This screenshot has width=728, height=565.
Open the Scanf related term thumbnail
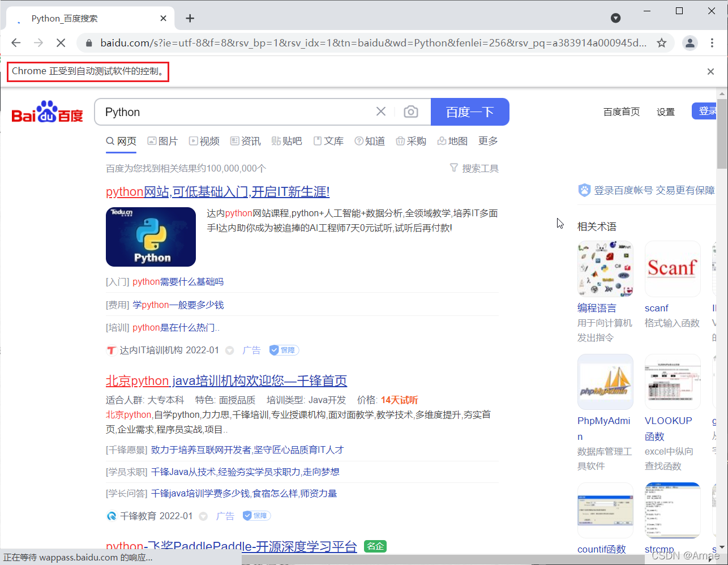click(672, 268)
